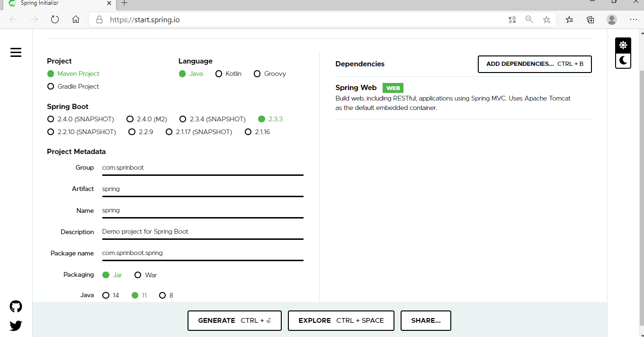The height and width of the screenshot is (337, 644).
Task: Click the Group metadata input field
Action: [x=203, y=167]
